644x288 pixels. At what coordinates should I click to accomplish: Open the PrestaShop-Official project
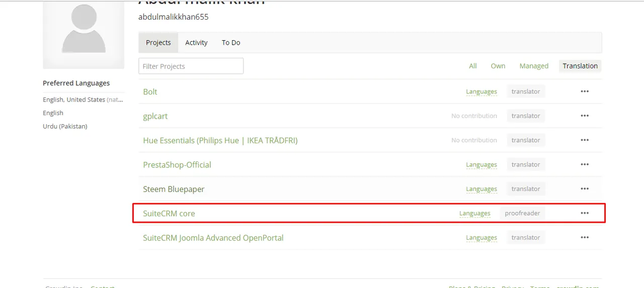coord(177,165)
